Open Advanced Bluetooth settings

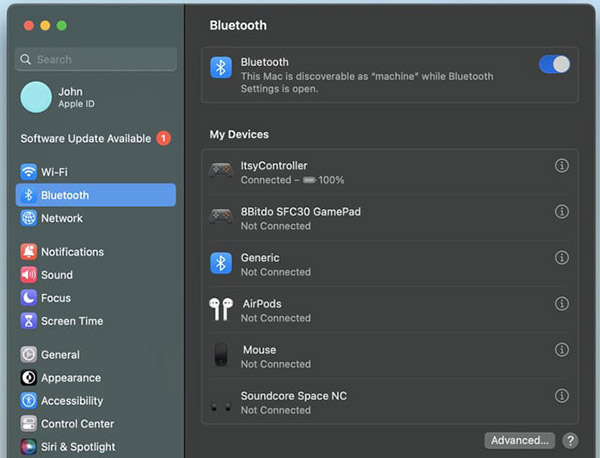click(x=519, y=440)
